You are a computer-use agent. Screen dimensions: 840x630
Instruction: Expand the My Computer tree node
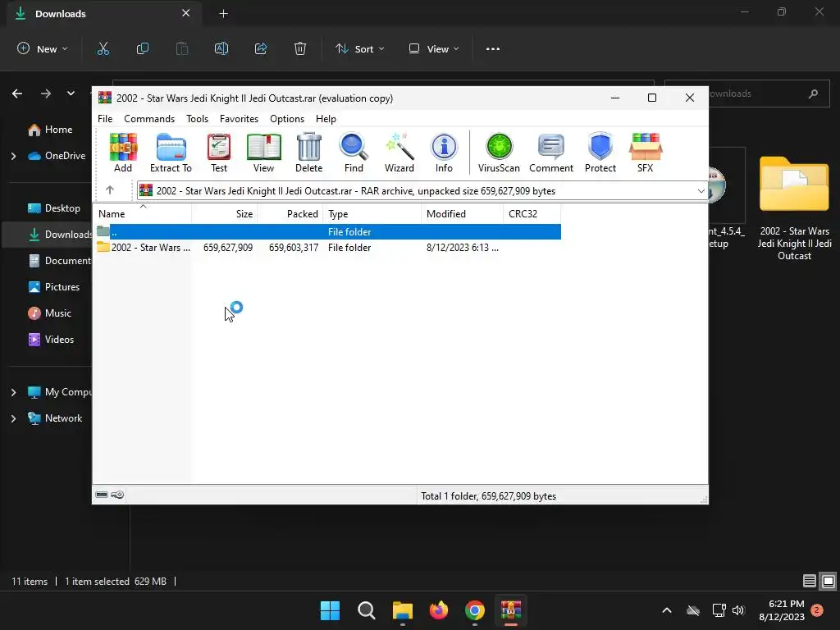13,392
